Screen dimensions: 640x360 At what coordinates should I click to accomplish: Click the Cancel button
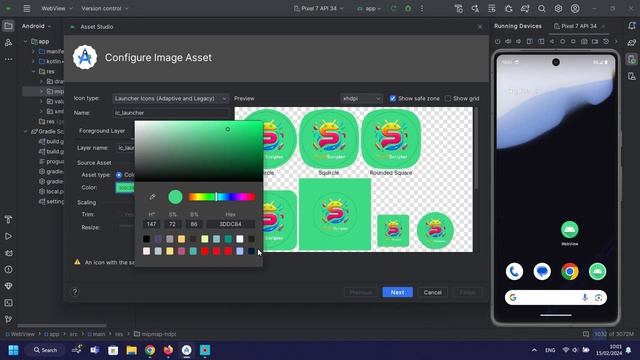pos(433,292)
